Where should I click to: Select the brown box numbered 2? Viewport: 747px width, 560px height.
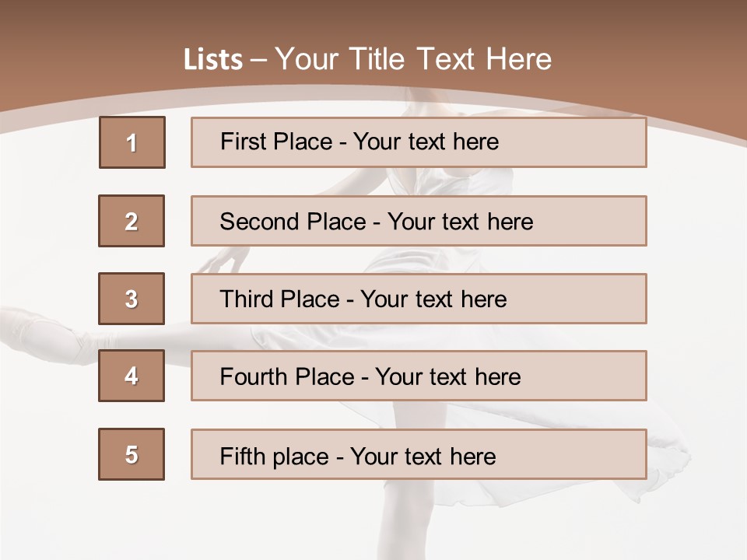132,221
